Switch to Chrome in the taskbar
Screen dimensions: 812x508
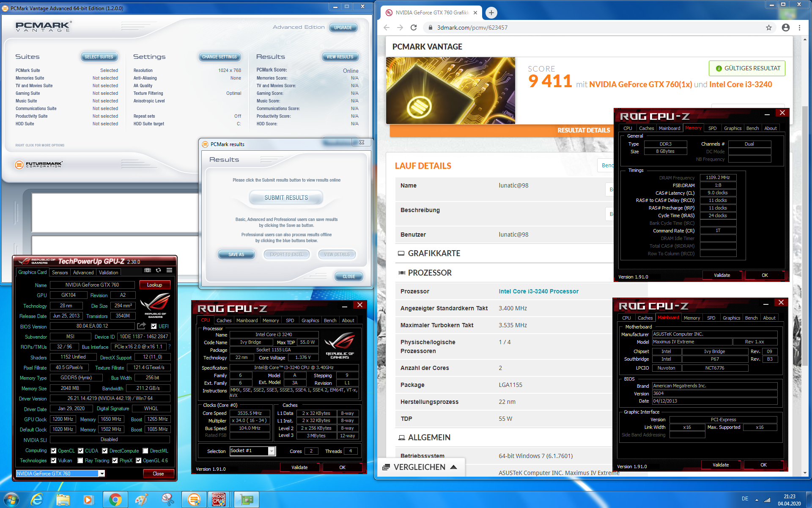pos(115,500)
